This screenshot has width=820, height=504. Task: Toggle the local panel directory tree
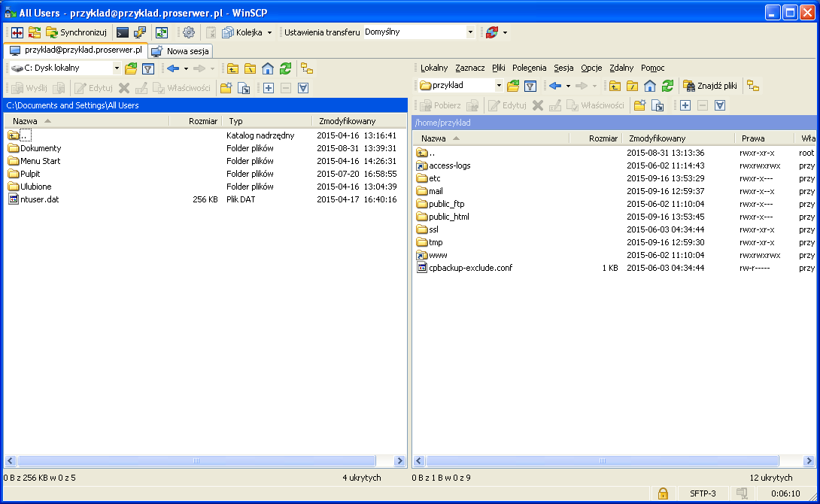click(307, 68)
